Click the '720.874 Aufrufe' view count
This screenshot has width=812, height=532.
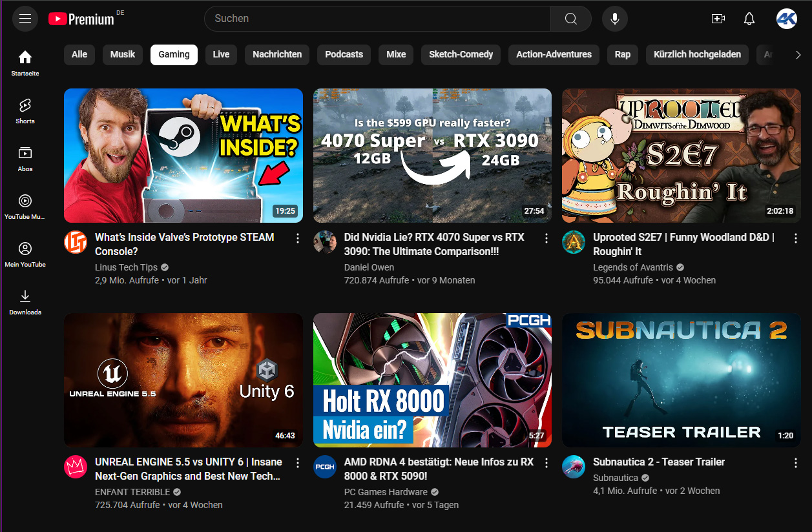pos(377,280)
